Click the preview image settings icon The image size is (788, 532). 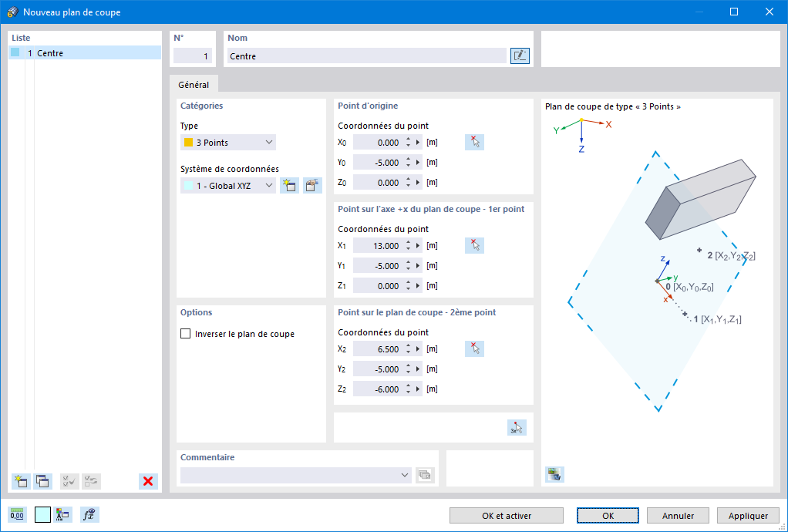tap(554, 474)
